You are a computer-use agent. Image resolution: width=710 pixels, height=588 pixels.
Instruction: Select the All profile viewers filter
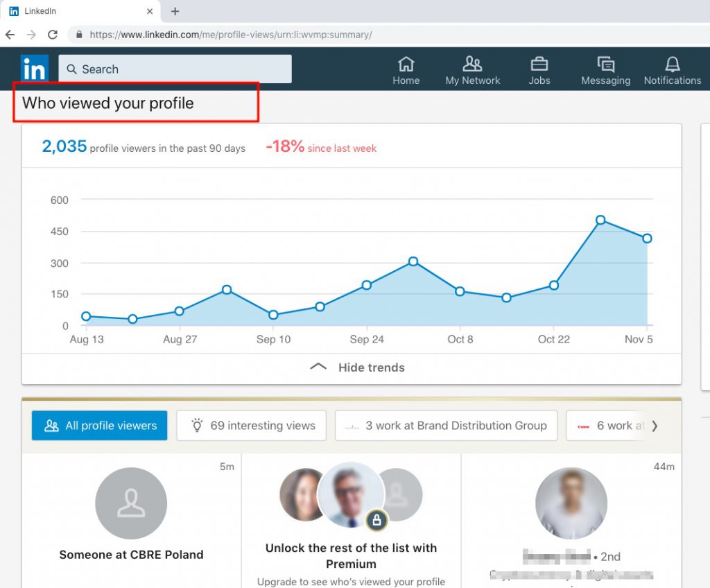(100, 425)
